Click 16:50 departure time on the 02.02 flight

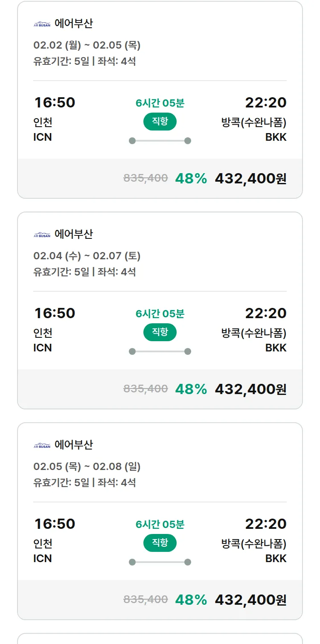55,103
